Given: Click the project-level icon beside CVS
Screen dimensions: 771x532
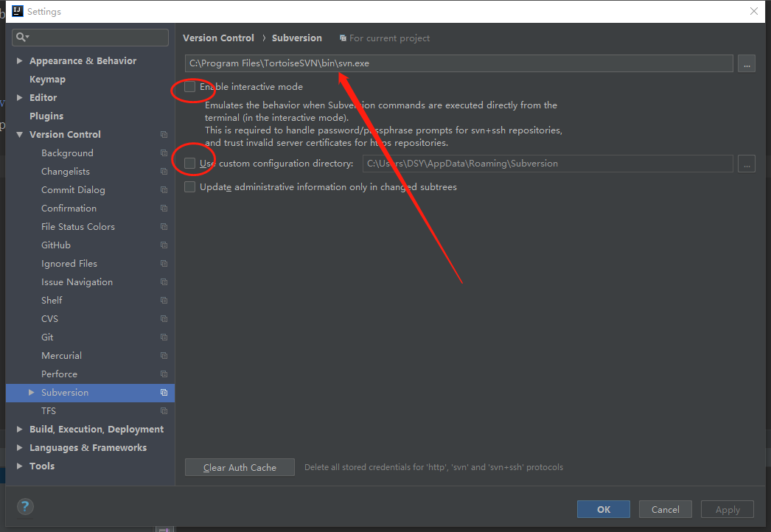Looking at the screenshot, I should click(164, 319).
